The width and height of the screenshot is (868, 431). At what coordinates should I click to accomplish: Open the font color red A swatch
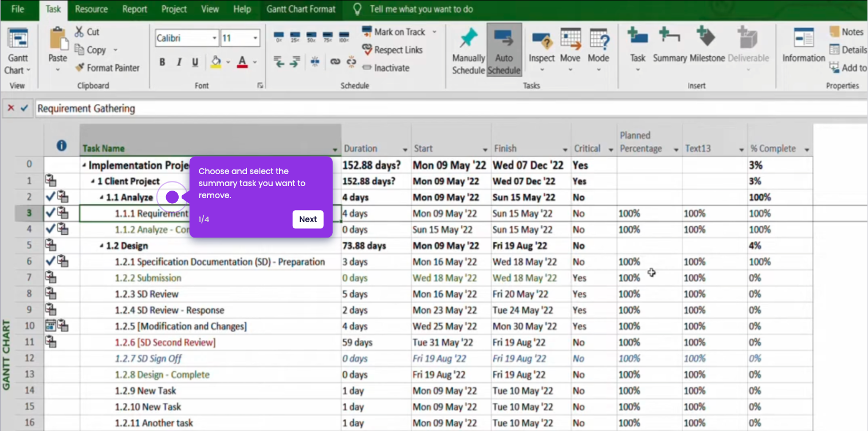(x=242, y=62)
